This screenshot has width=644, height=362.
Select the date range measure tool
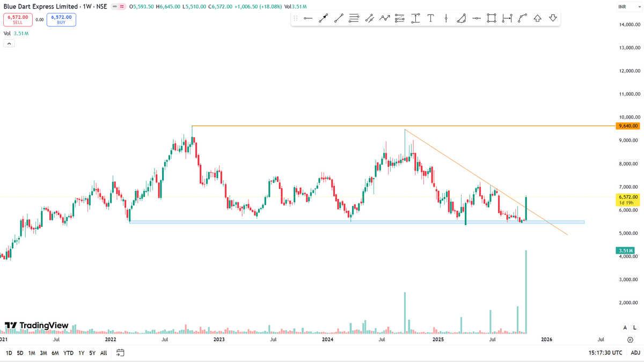tap(507, 19)
